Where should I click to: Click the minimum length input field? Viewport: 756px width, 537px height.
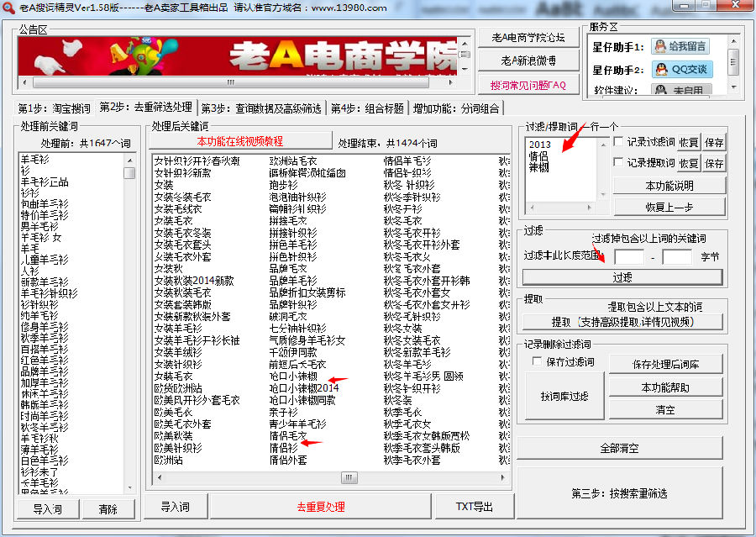click(x=629, y=256)
